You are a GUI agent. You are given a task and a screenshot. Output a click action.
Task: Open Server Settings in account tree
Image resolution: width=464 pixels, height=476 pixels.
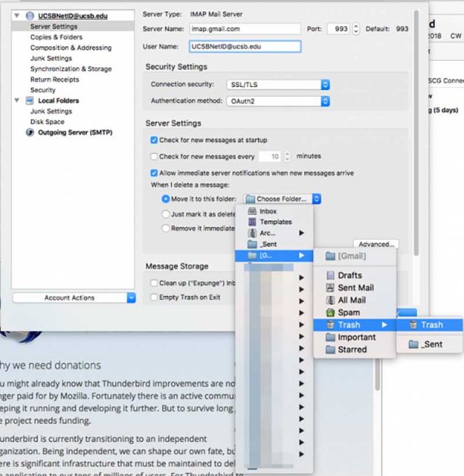click(x=72, y=26)
